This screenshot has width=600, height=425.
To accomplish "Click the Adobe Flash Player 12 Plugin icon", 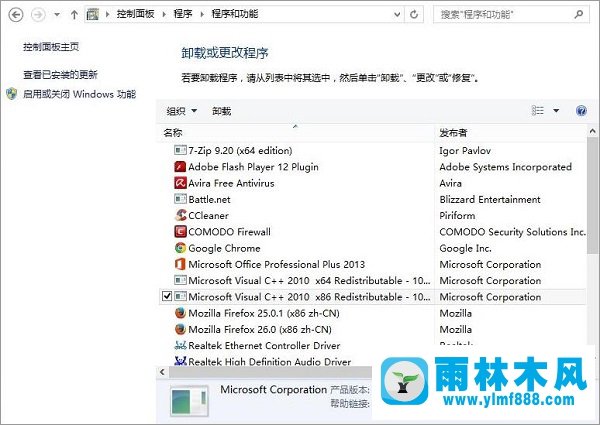I will coord(180,166).
